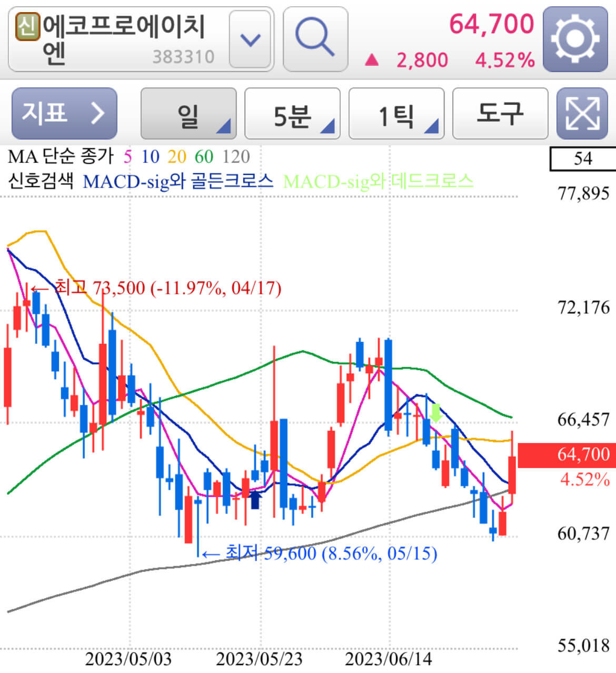
Task: Click the 신호검색 label
Action: point(41,181)
